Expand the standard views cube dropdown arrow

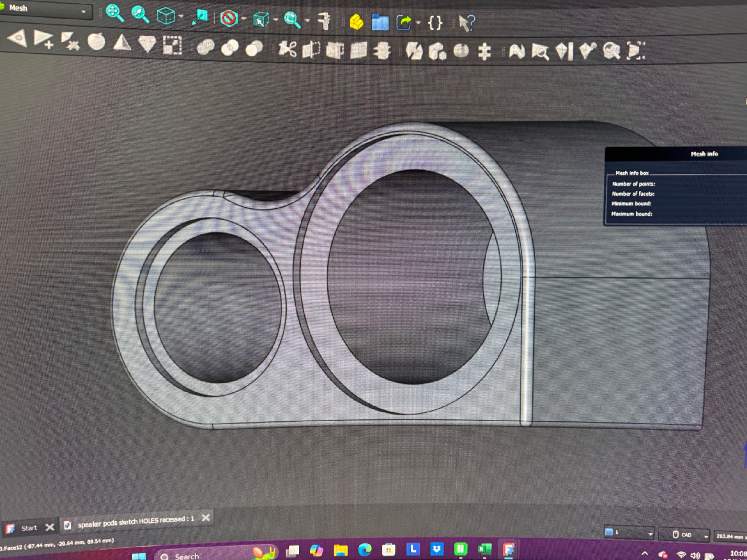tap(181, 16)
